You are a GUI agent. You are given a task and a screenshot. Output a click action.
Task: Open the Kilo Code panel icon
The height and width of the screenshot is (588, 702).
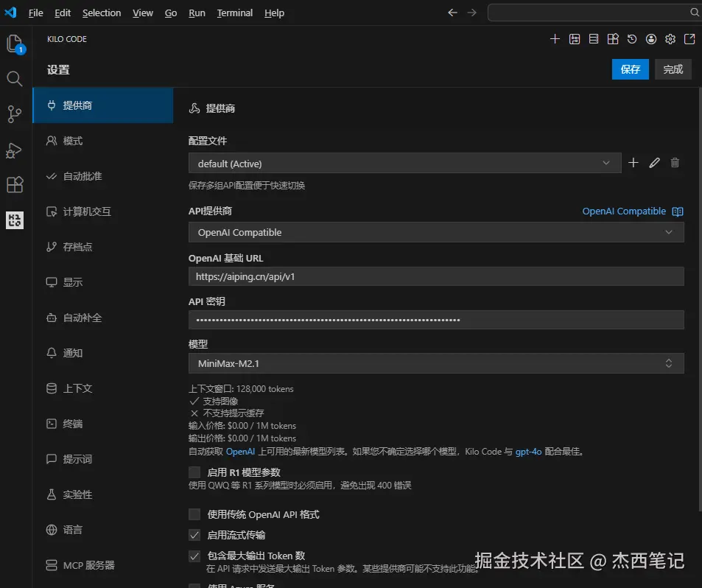pos(14,220)
